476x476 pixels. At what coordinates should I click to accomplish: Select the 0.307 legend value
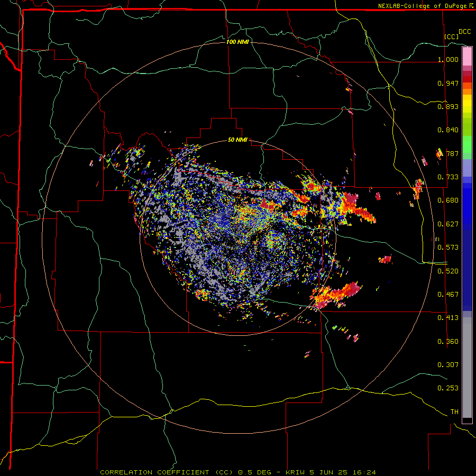[448, 365]
